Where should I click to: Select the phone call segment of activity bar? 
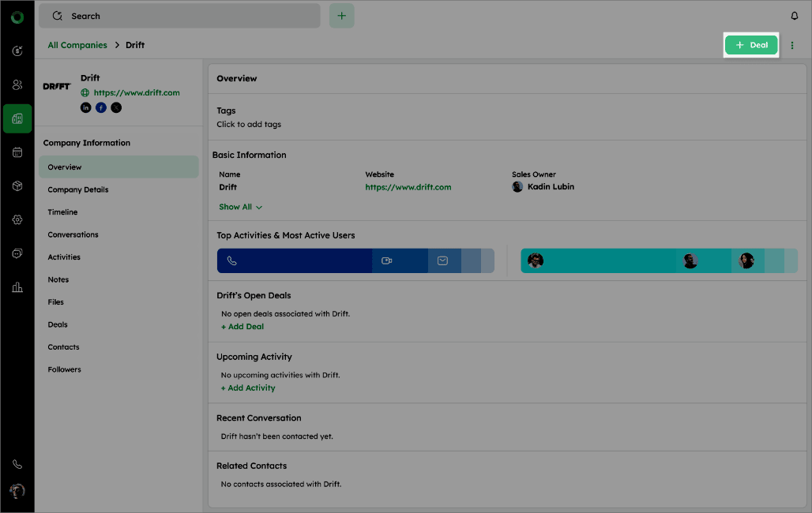[294, 260]
